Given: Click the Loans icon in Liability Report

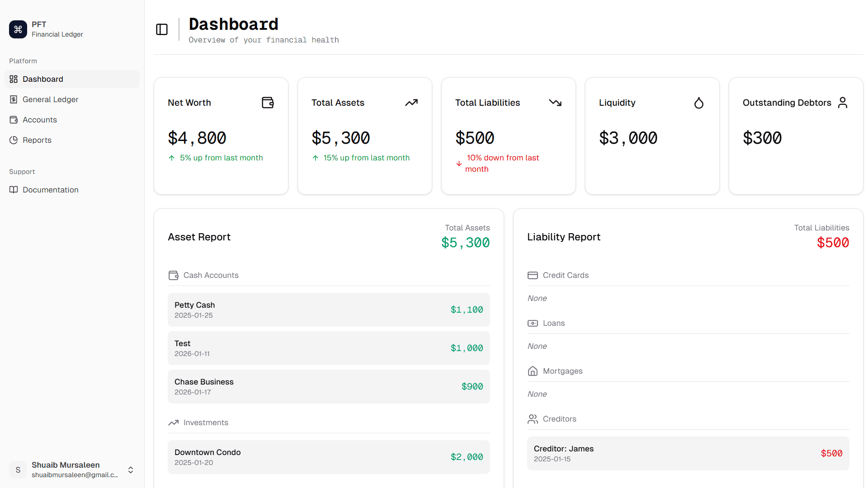Looking at the screenshot, I should click(533, 323).
